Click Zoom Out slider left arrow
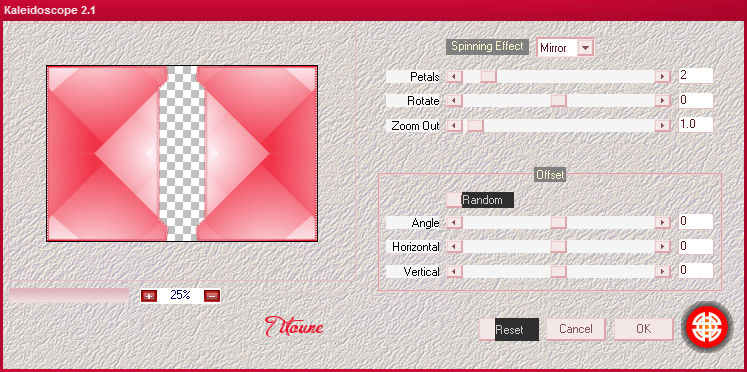Image resolution: width=747 pixels, height=372 pixels. pyautogui.click(x=454, y=125)
